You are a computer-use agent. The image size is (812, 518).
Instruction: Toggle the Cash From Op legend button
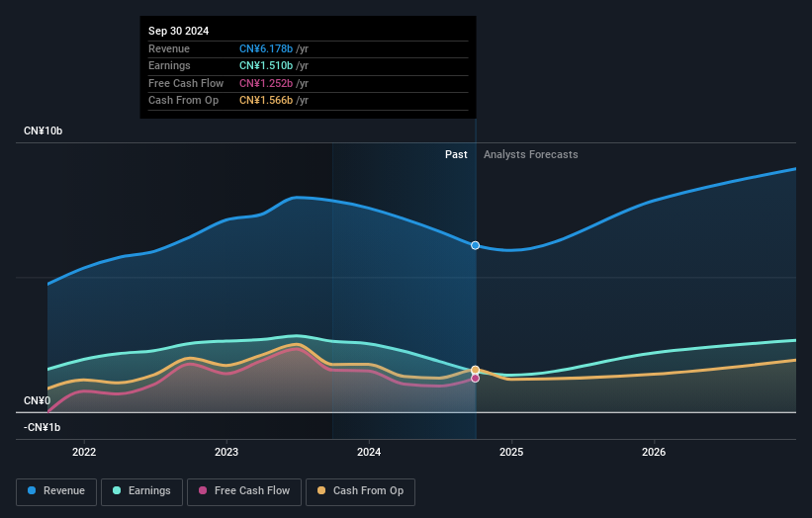360,491
